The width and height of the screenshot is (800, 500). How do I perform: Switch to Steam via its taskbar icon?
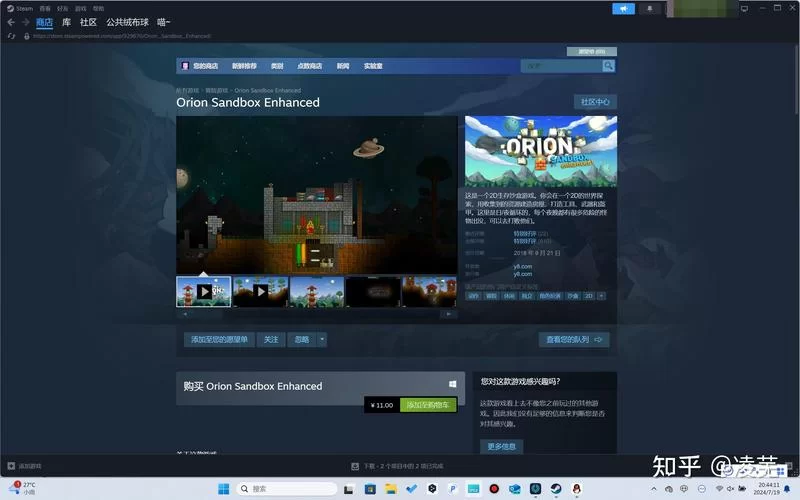pyautogui.click(x=556, y=489)
